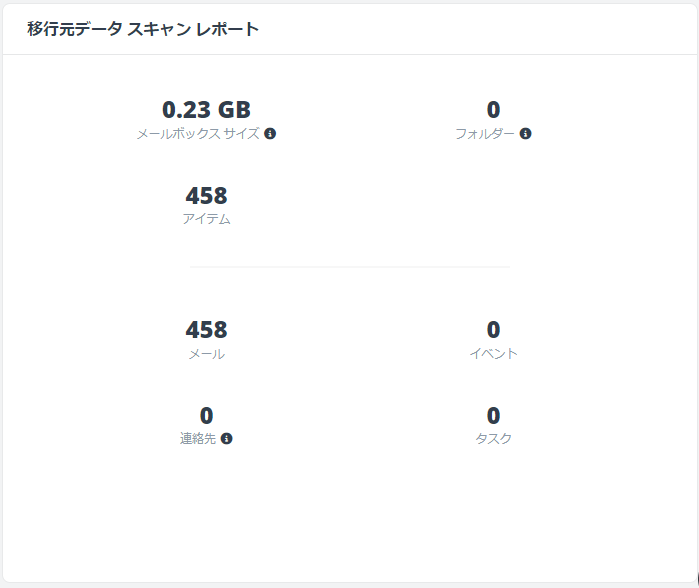Click the 458 value above メール
The image size is (699, 588).
(206, 330)
